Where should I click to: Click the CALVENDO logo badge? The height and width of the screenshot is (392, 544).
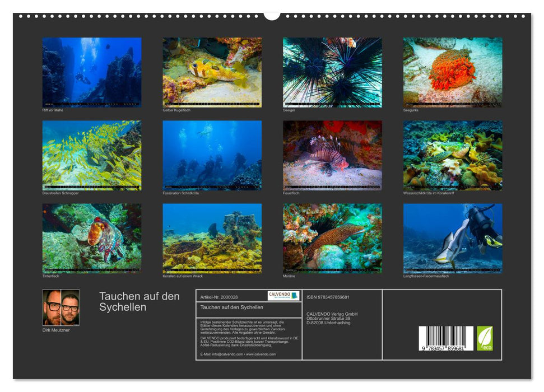(x=283, y=296)
